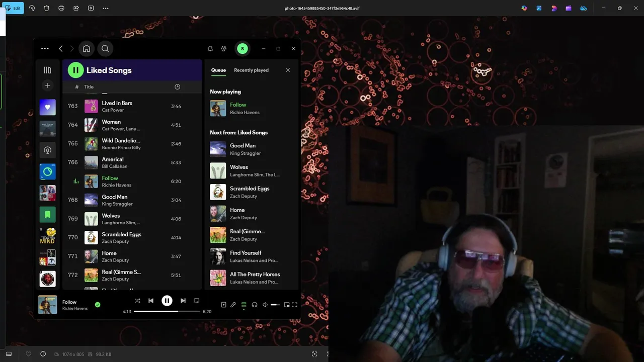This screenshot has width=644, height=362.
Task: Select Lived in Bars track row
Action: click(x=132, y=106)
